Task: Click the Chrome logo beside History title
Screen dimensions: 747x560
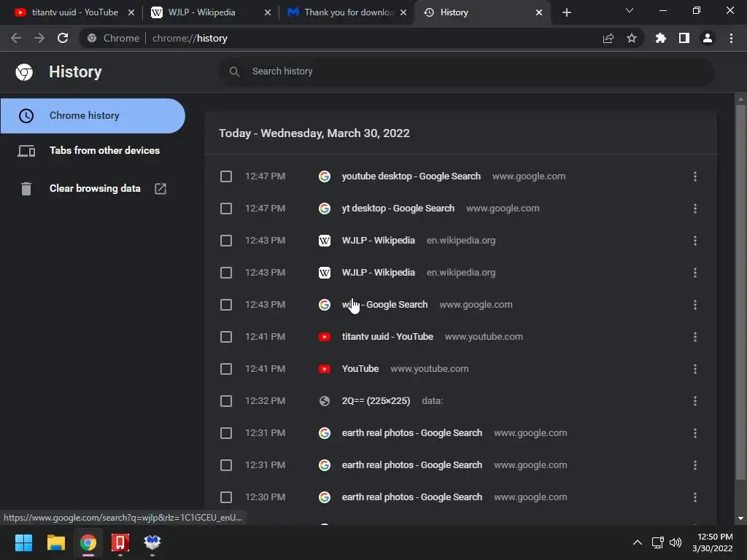Action: 24,72
